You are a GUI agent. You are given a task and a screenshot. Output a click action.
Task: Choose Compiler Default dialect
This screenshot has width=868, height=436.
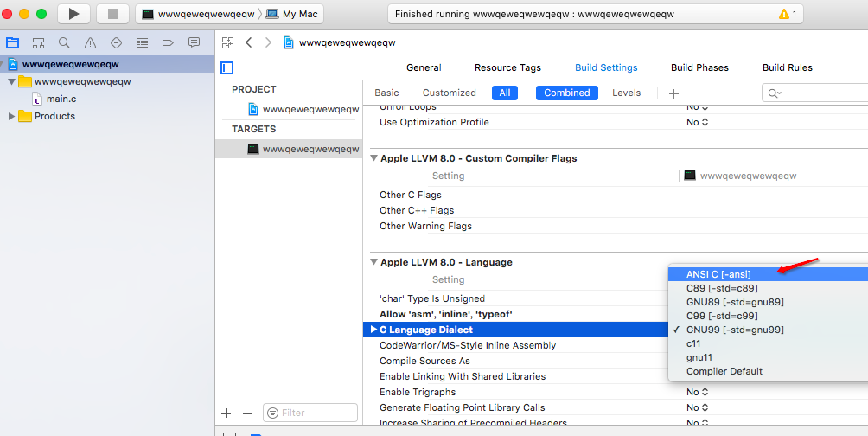coord(769,371)
